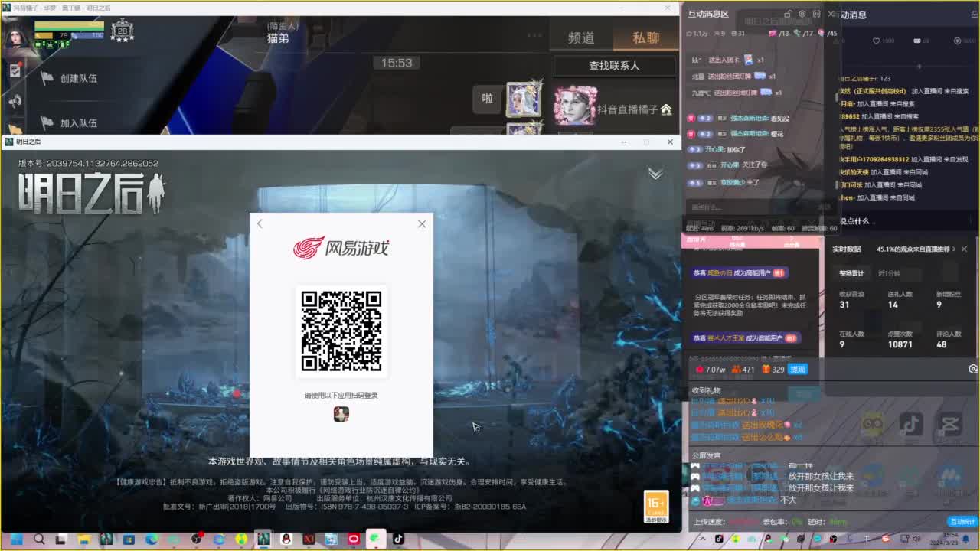Click the game app icon below the QR prompt
980x551 pixels.
coord(341,414)
